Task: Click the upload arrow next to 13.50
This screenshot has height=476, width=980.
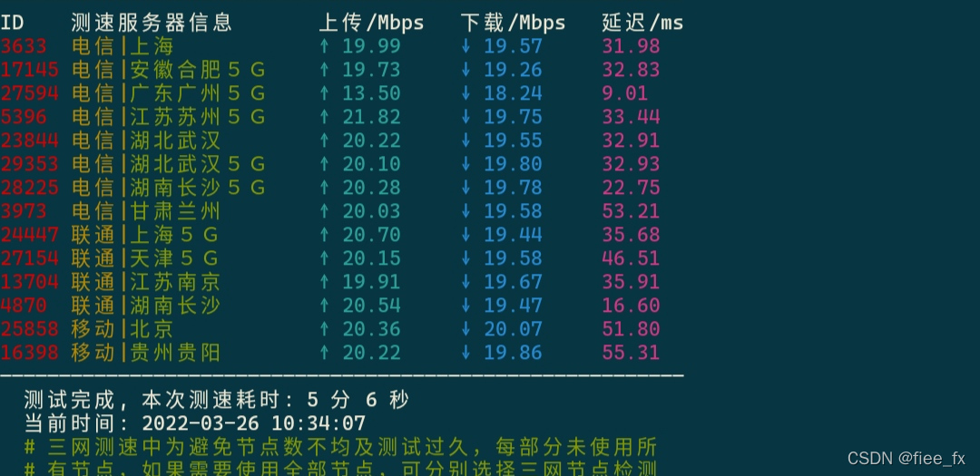Action: (324, 93)
